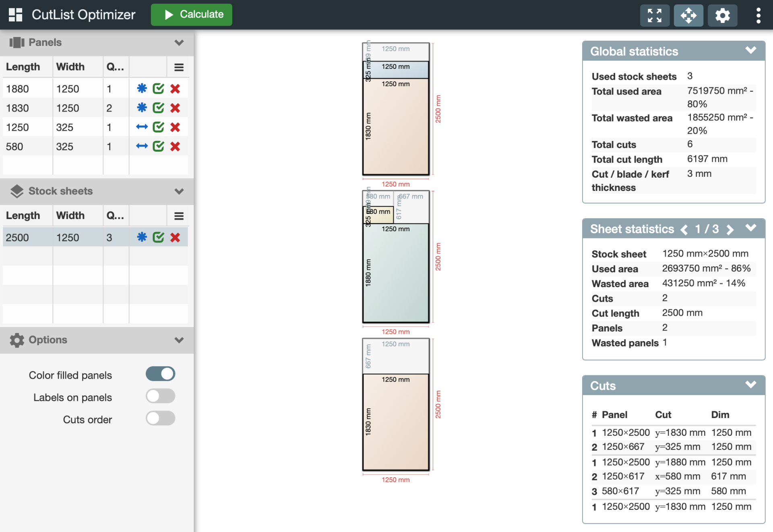This screenshot has height=532, width=773.
Task: Collapse the Options section
Action: tap(179, 340)
